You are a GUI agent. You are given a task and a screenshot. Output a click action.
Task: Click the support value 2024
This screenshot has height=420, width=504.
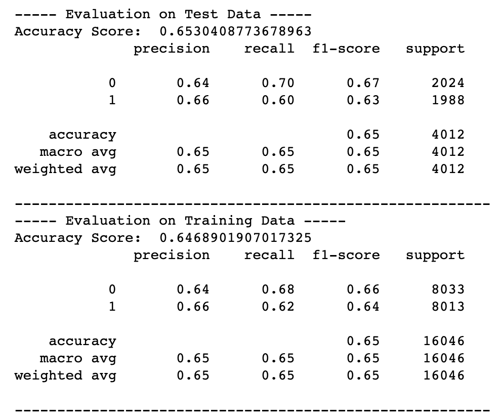(448, 83)
